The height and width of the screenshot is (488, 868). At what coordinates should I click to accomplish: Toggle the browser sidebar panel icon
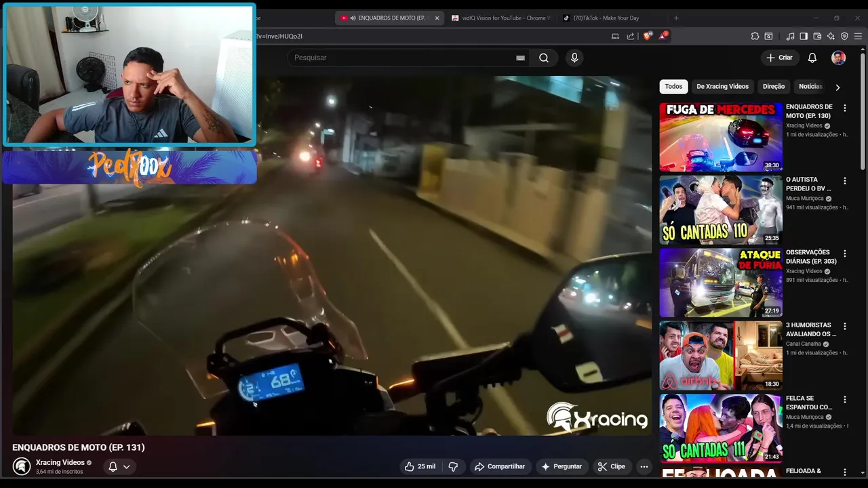click(x=804, y=36)
